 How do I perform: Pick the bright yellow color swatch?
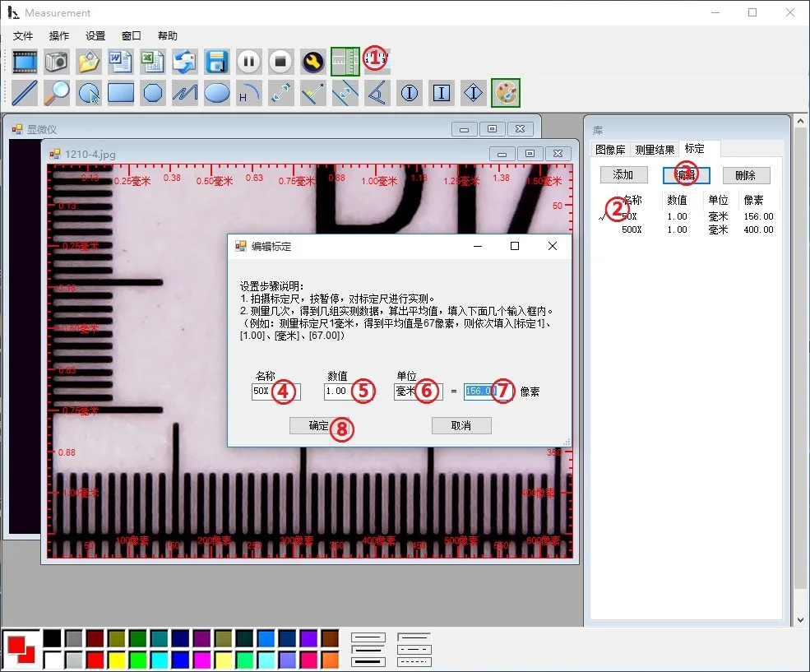117,660
